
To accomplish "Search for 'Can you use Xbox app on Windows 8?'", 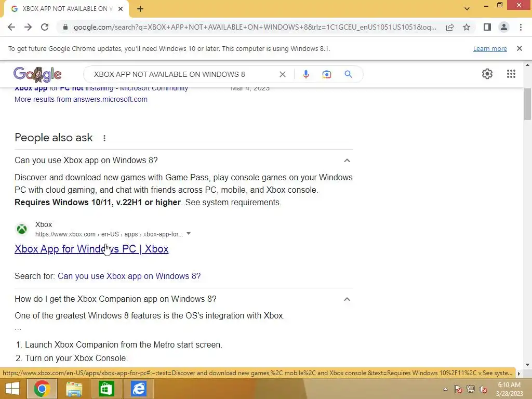I will point(129,276).
